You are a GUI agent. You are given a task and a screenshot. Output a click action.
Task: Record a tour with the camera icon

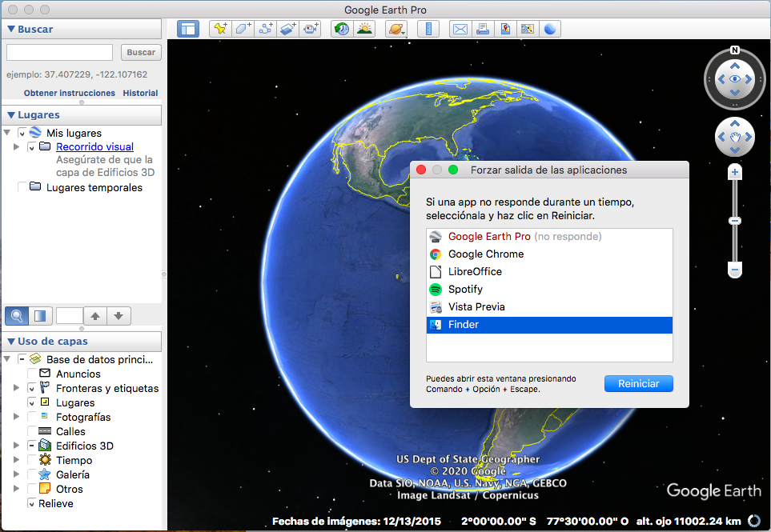coord(311,29)
